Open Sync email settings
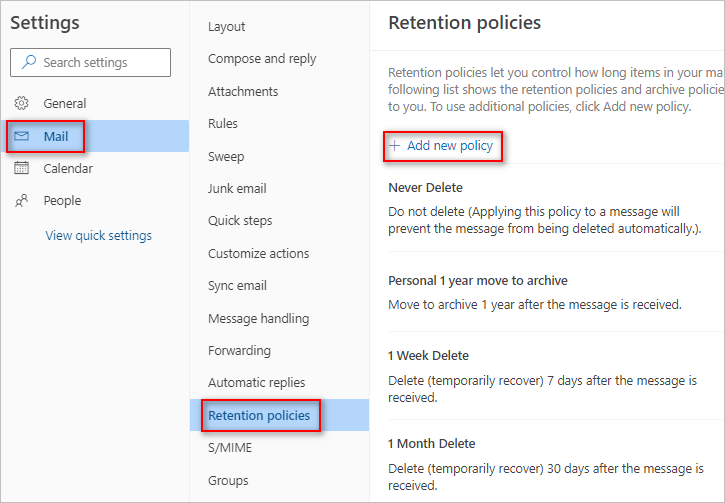Image resolution: width=725 pixels, height=503 pixels. 237,286
